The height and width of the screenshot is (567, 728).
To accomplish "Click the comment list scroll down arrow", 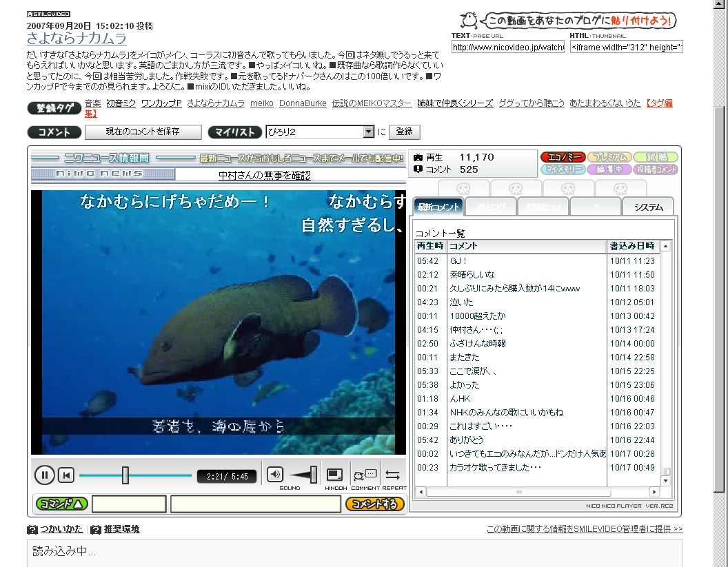I will (x=665, y=481).
